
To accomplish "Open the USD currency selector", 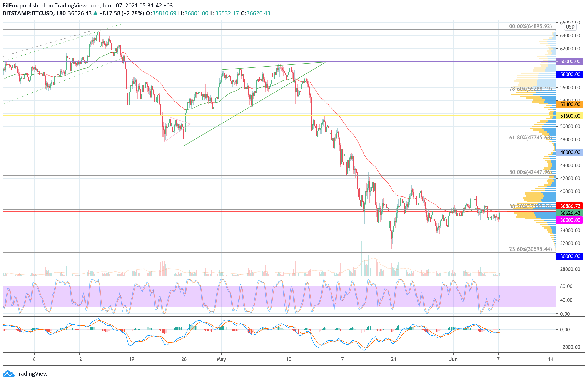I will click(570, 27).
